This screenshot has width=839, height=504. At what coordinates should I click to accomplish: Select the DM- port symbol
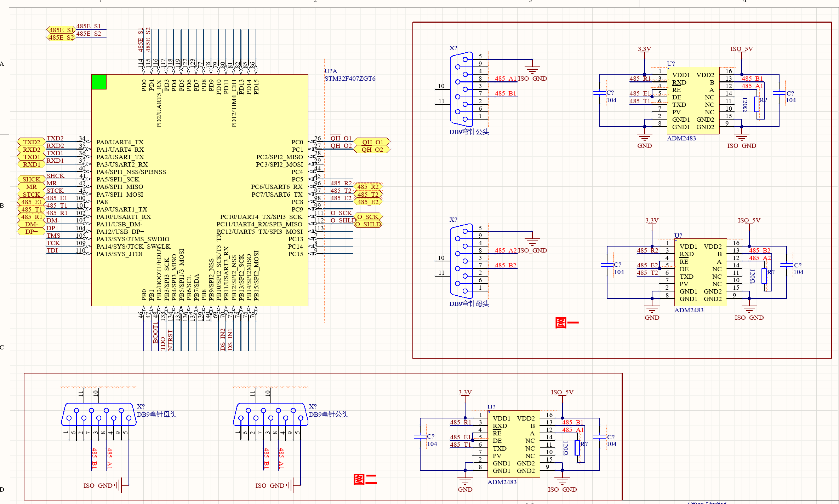coord(31,224)
